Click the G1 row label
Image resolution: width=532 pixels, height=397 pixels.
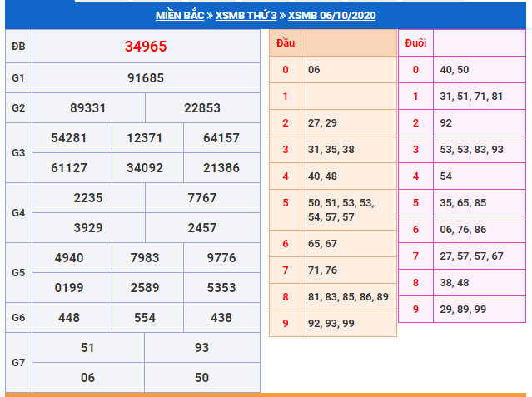tap(18, 78)
